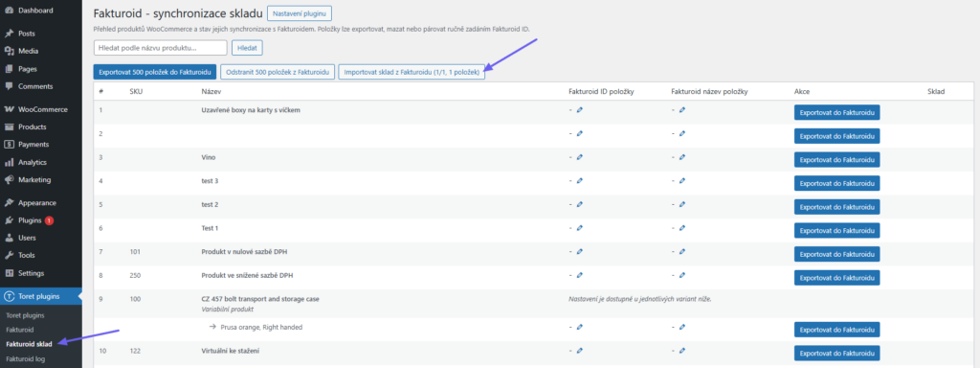Click product name CZ 457 bolt transport case

[x=260, y=299]
